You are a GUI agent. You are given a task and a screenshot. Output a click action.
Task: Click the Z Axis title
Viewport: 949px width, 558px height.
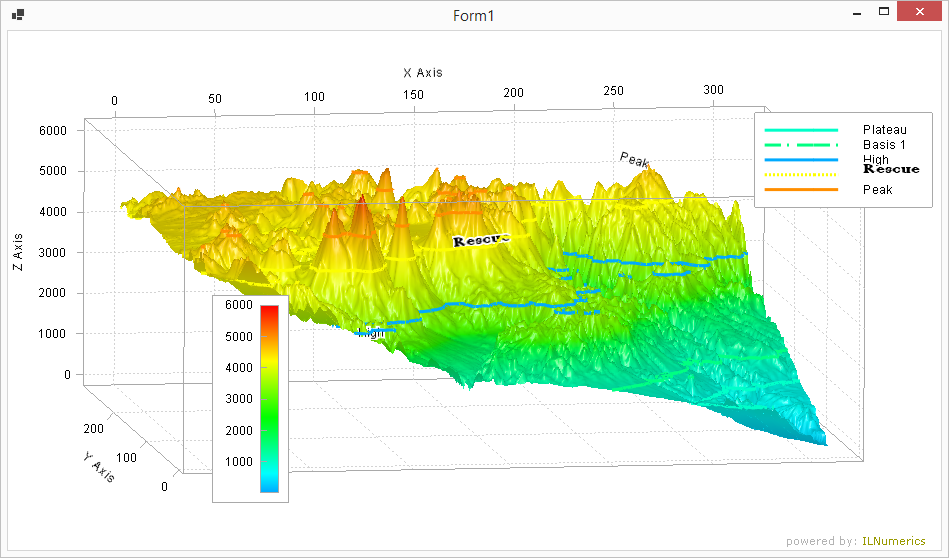(x=18, y=254)
